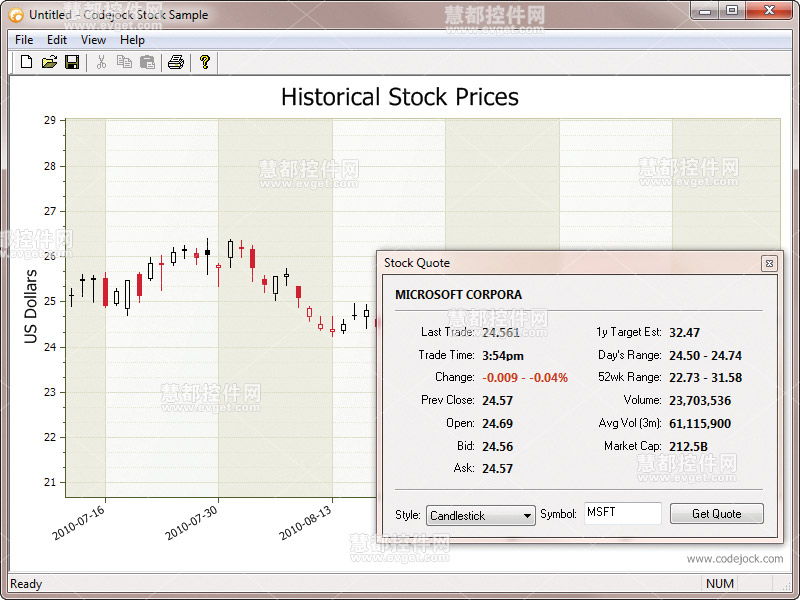This screenshot has height=600, width=800.
Task: Click the Trade Time value 3:54pm
Action: (503, 356)
